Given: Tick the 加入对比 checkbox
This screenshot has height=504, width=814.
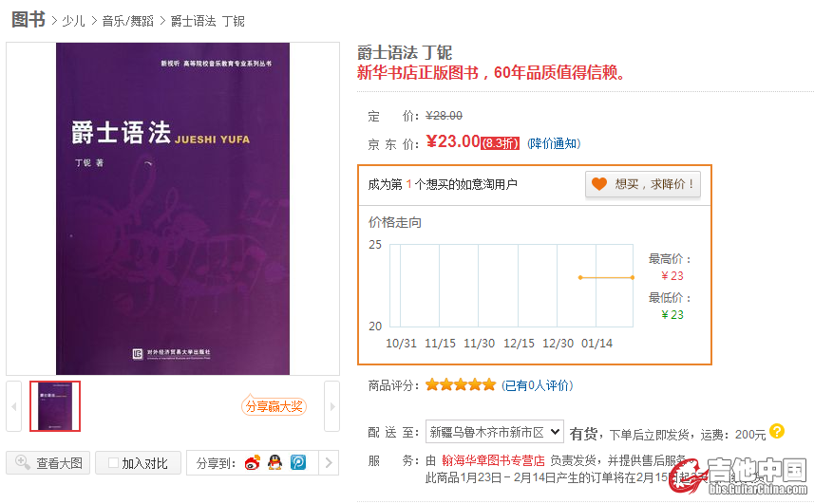Looking at the screenshot, I should coord(113,462).
